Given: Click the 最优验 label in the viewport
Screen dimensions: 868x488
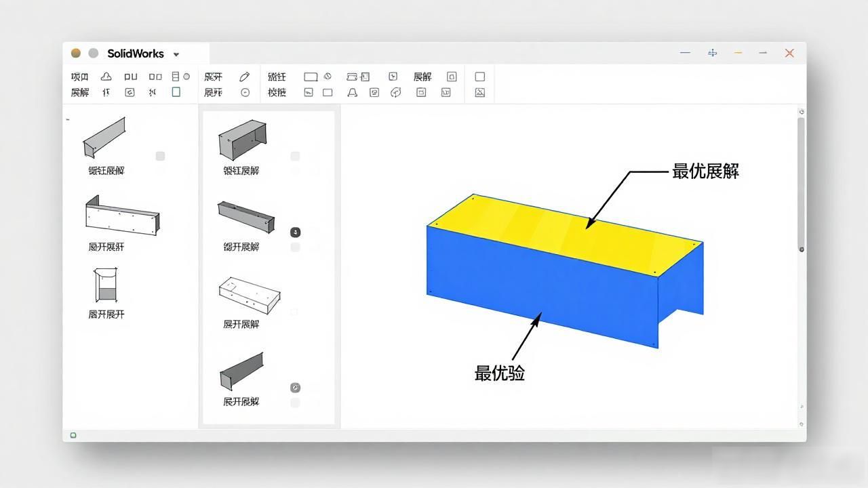Looking at the screenshot, I should (x=500, y=373).
